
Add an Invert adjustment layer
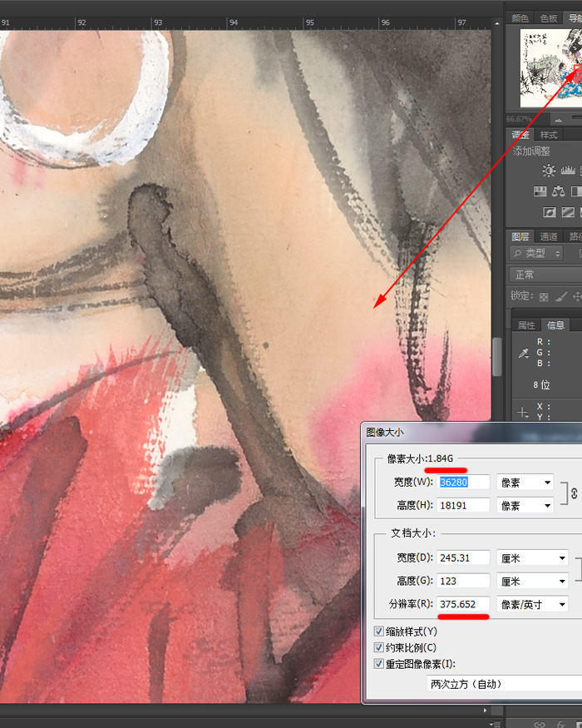[x=550, y=212]
